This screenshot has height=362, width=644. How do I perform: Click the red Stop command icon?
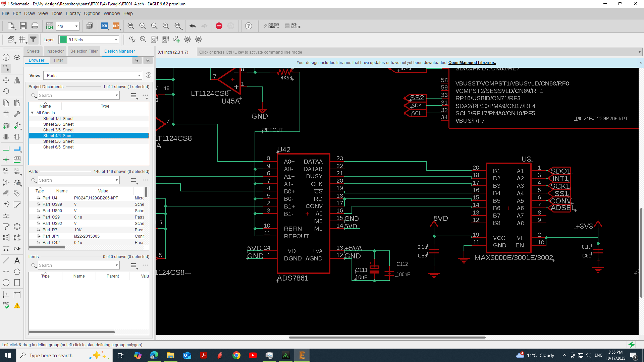(x=219, y=26)
